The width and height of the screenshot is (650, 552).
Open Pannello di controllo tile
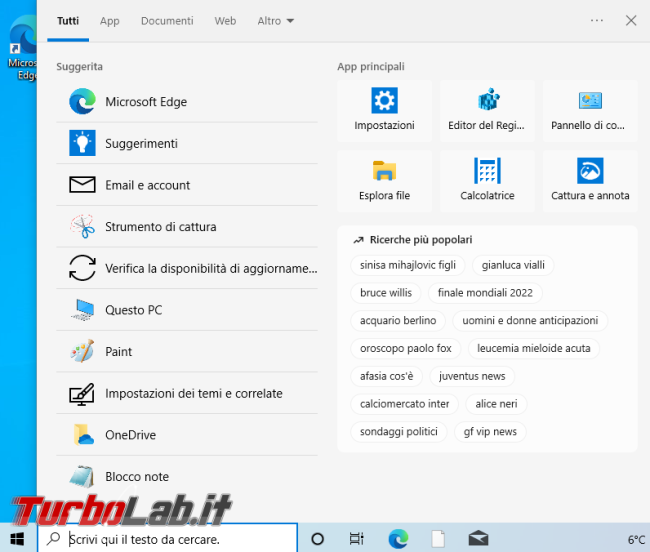point(589,111)
